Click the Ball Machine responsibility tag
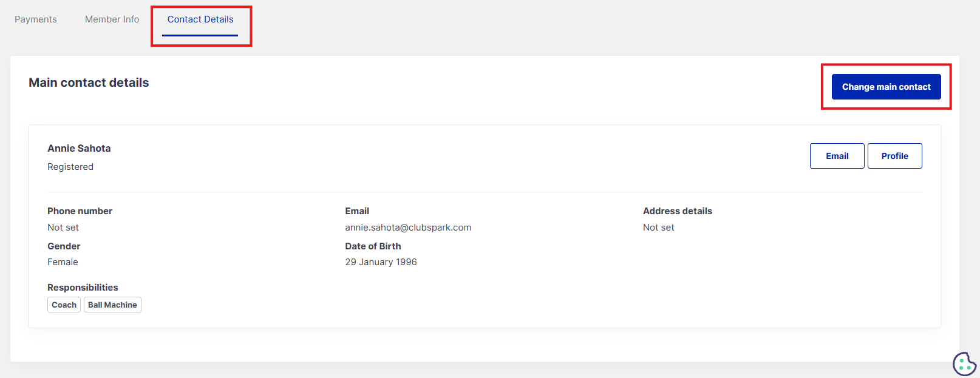 click(x=112, y=305)
